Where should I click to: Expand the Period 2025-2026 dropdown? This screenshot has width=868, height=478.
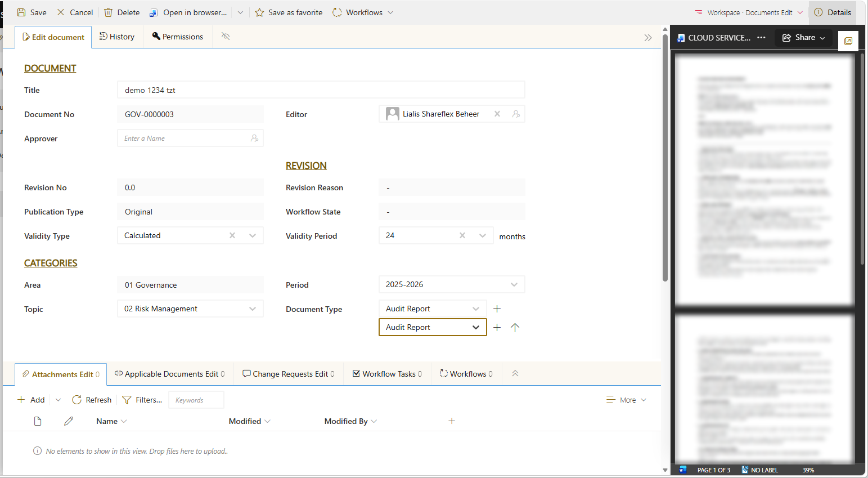(x=514, y=284)
